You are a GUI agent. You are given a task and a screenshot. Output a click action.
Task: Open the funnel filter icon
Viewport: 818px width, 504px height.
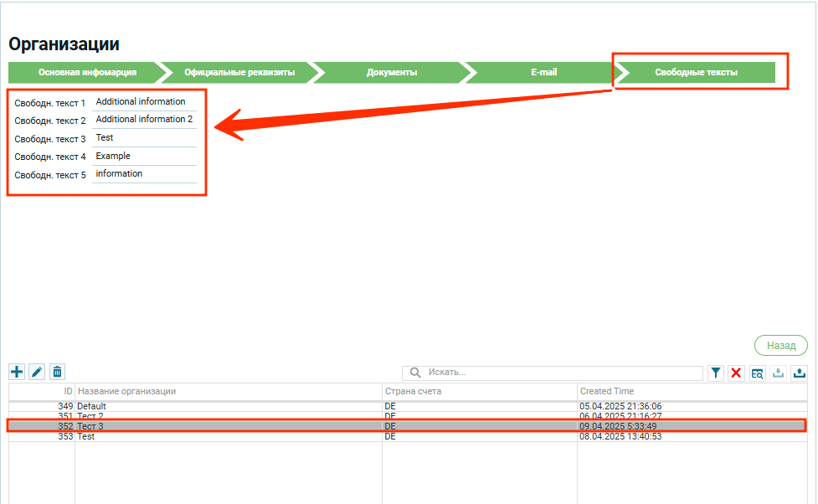[716, 373]
